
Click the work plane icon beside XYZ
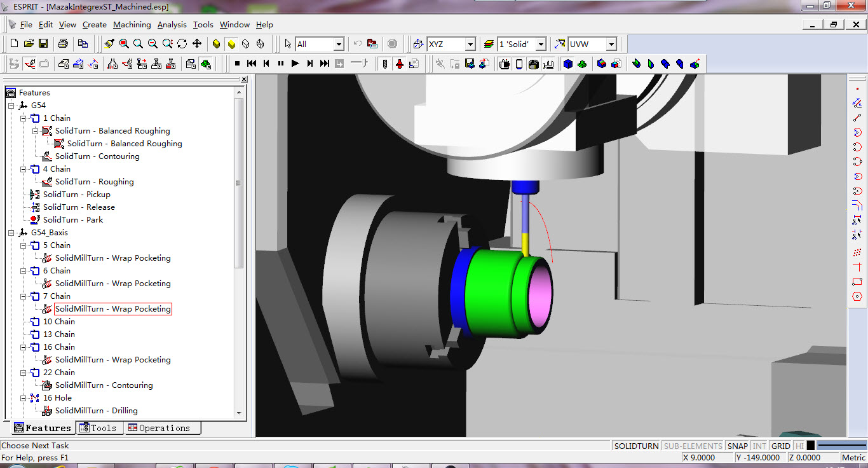pyautogui.click(x=419, y=44)
